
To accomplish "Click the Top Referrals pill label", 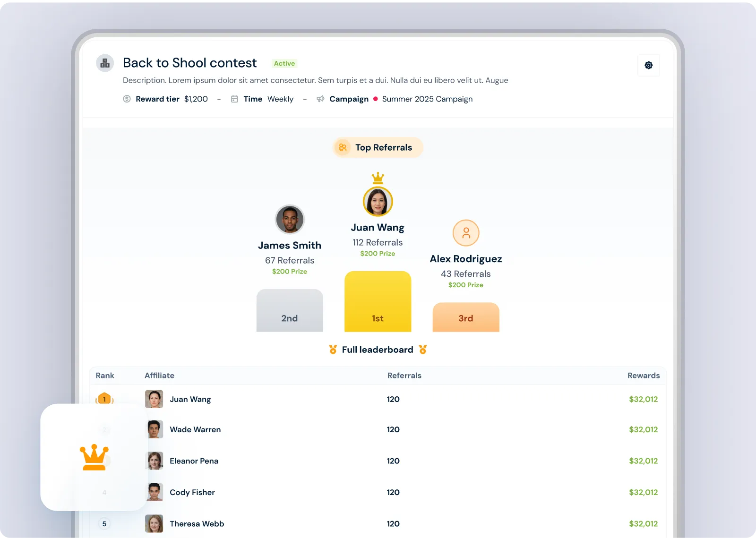I will [378, 147].
